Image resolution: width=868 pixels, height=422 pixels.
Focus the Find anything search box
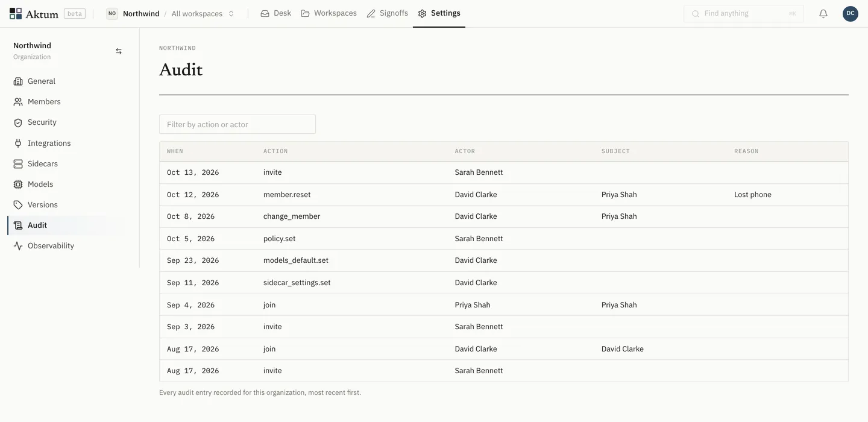[x=743, y=13]
